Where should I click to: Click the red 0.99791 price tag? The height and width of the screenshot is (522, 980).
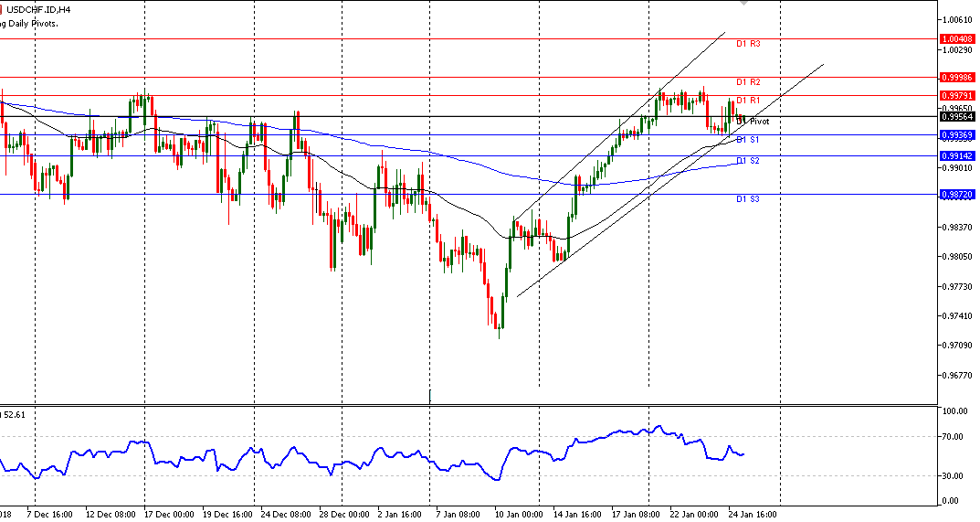(956, 95)
